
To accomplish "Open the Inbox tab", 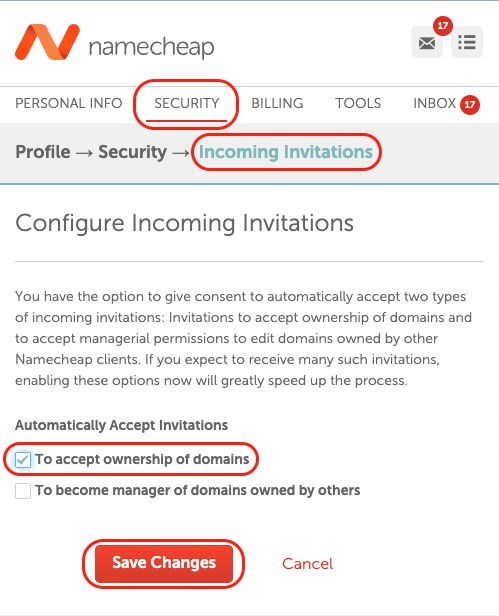I will tap(434, 103).
